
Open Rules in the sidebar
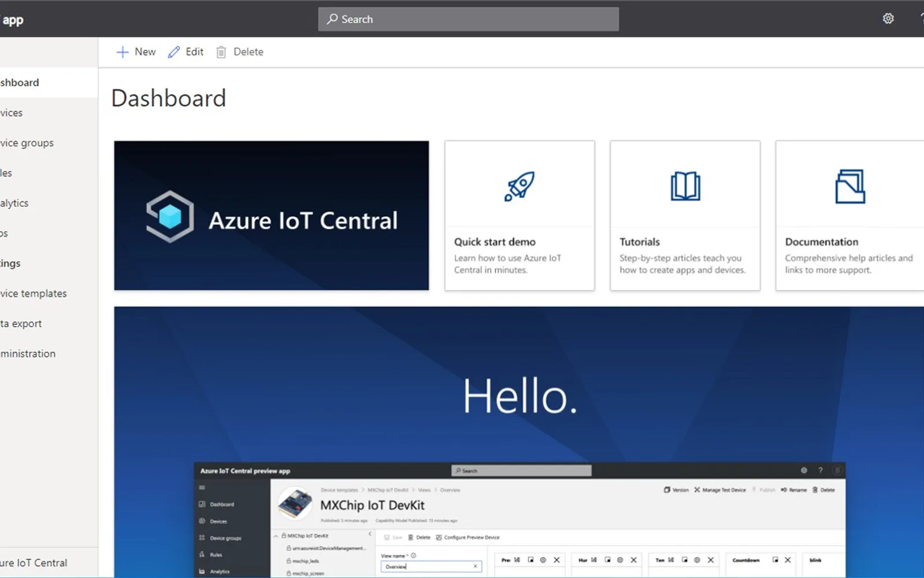click(49, 173)
